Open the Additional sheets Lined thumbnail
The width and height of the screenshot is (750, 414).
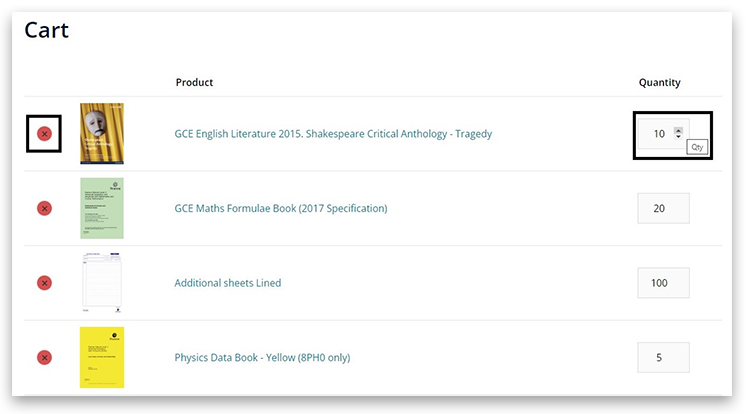(x=102, y=283)
